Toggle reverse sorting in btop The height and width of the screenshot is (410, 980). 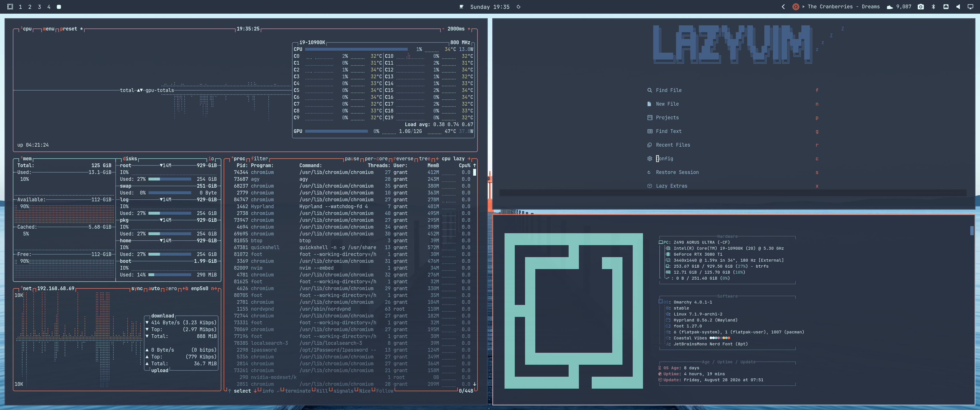403,159
